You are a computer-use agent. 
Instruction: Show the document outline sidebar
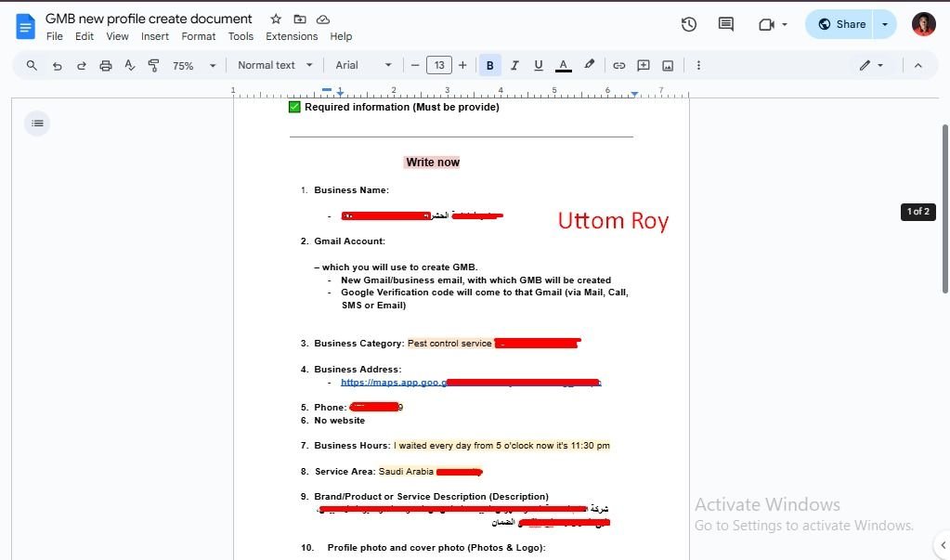tap(37, 124)
